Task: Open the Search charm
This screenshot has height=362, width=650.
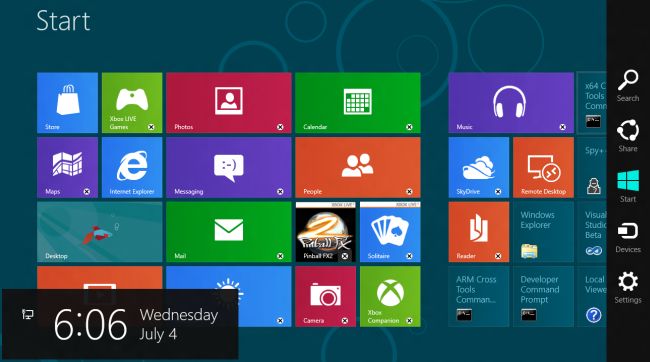Action: (x=628, y=85)
